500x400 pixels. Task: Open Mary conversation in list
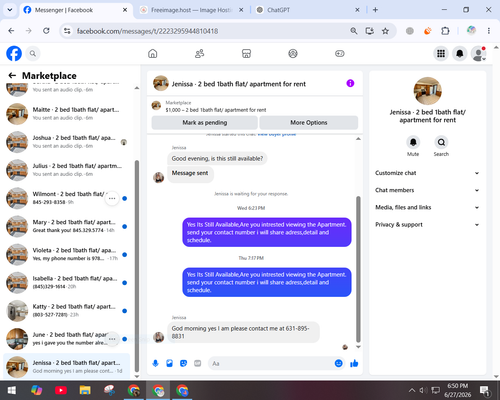pos(67,226)
